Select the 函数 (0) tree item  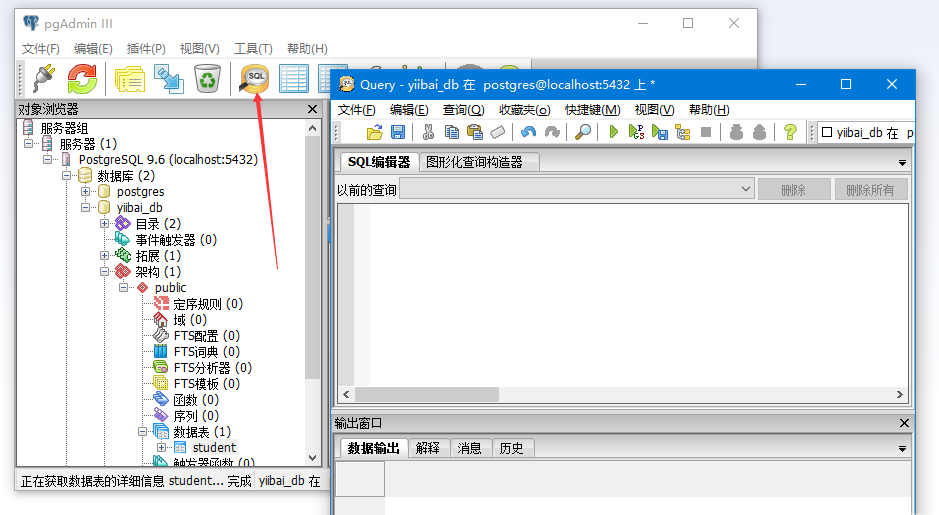pyautogui.click(x=196, y=399)
